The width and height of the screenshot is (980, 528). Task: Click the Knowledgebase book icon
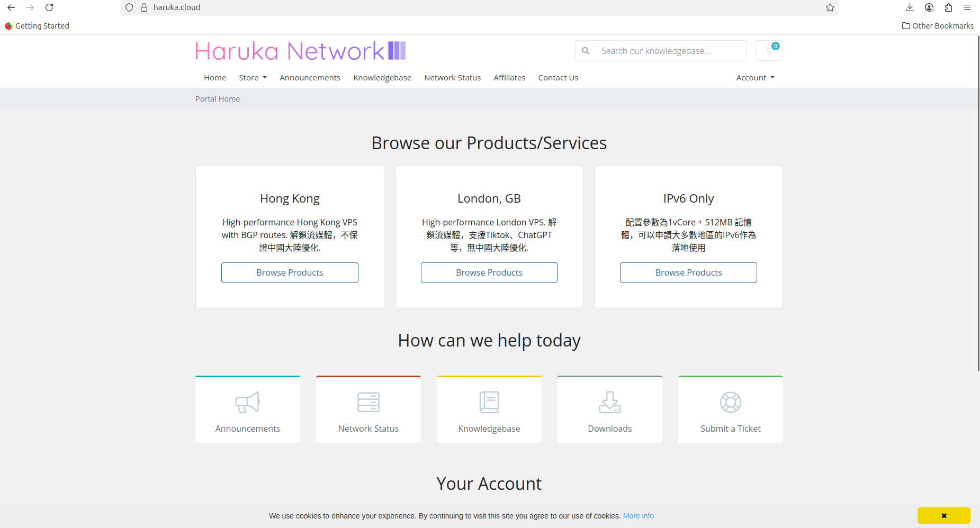click(x=489, y=402)
